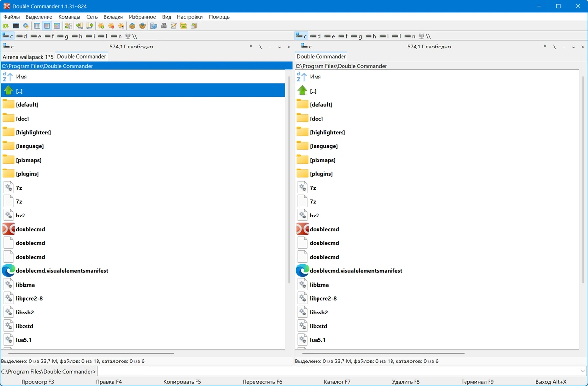Click '>' button in right panel header
Screen dimensions: 588x386
click(x=583, y=47)
